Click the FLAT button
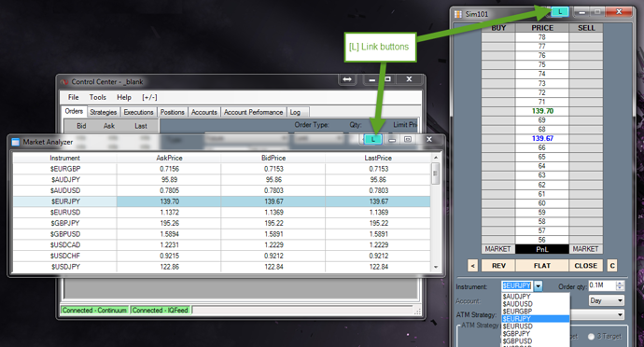This screenshot has width=644, height=347. [x=541, y=266]
